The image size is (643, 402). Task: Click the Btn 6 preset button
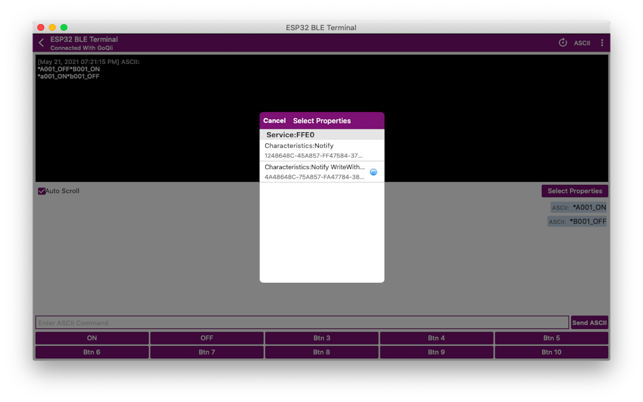click(x=92, y=352)
